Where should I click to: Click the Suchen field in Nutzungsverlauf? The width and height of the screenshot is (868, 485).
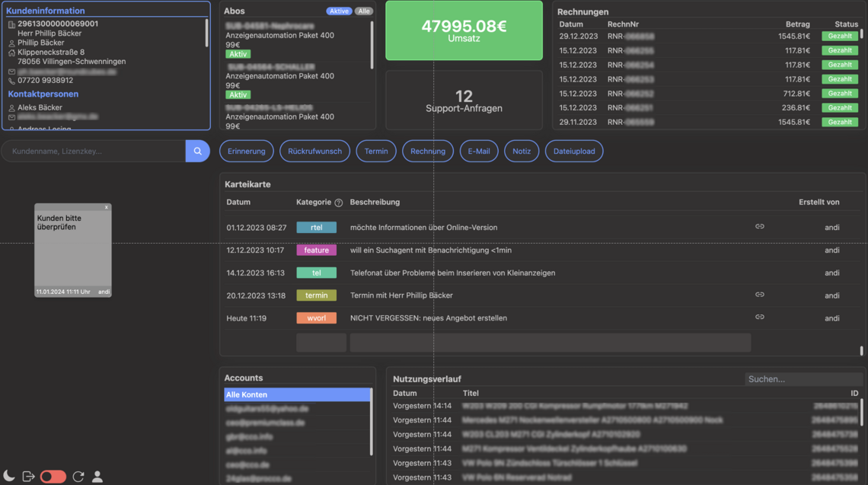point(803,378)
